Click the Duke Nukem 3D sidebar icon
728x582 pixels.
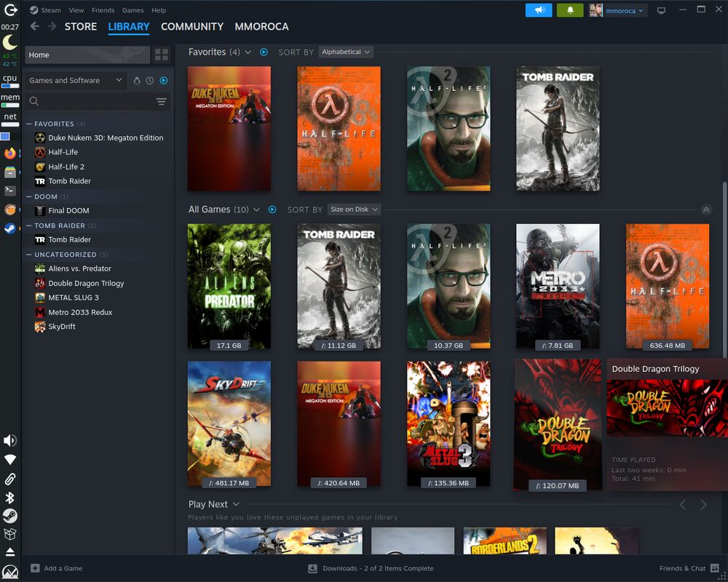click(40, 137)
